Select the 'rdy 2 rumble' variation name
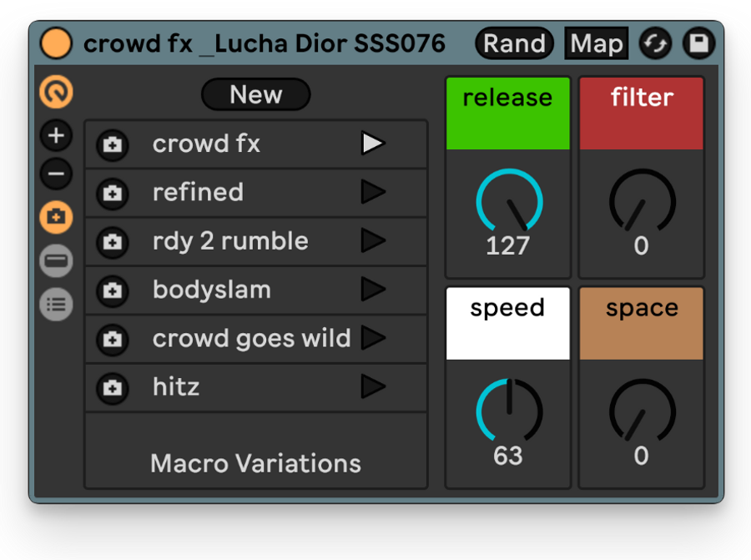The width and height of the screenshot is (751, 560). (x=230, y=240)
